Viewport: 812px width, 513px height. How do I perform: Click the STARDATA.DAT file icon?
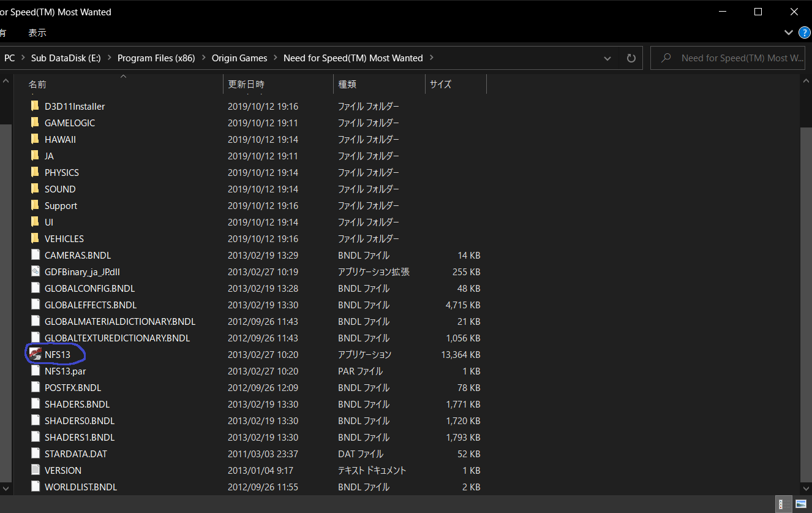tap(35, 454)
